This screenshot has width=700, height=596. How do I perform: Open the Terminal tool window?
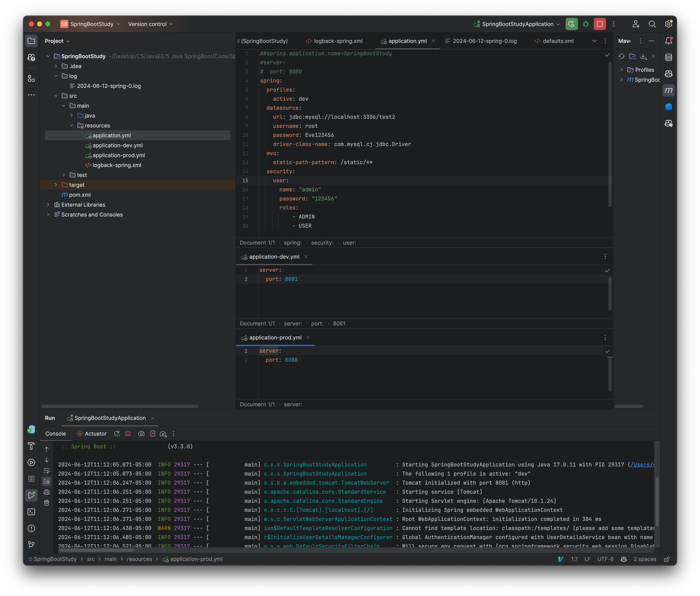[31, 511]
